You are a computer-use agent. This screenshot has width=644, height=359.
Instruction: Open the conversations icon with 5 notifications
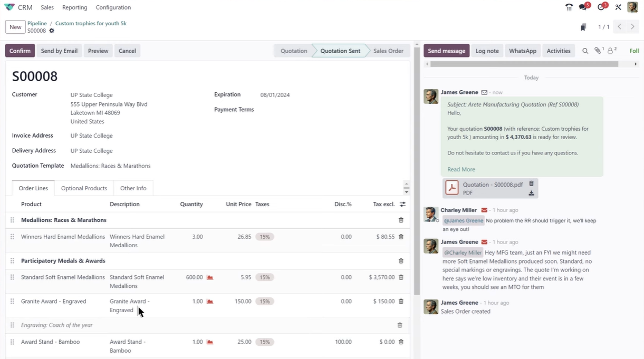[583, 7]
